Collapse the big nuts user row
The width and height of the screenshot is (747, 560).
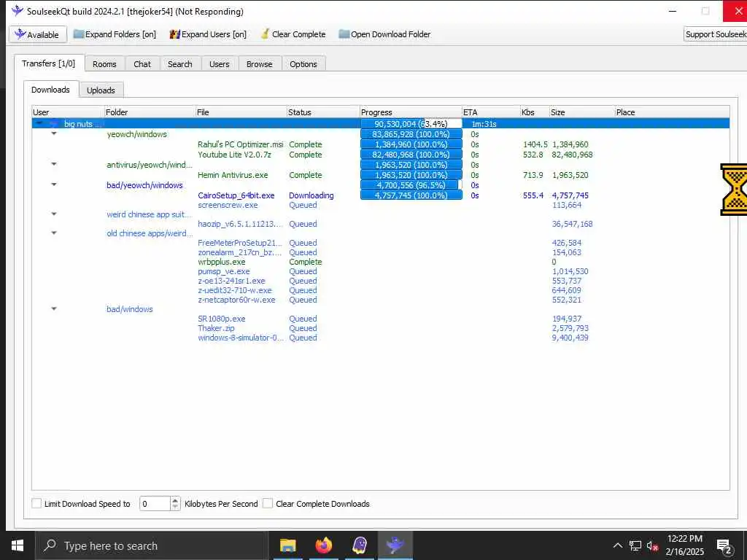click(39, 123)
